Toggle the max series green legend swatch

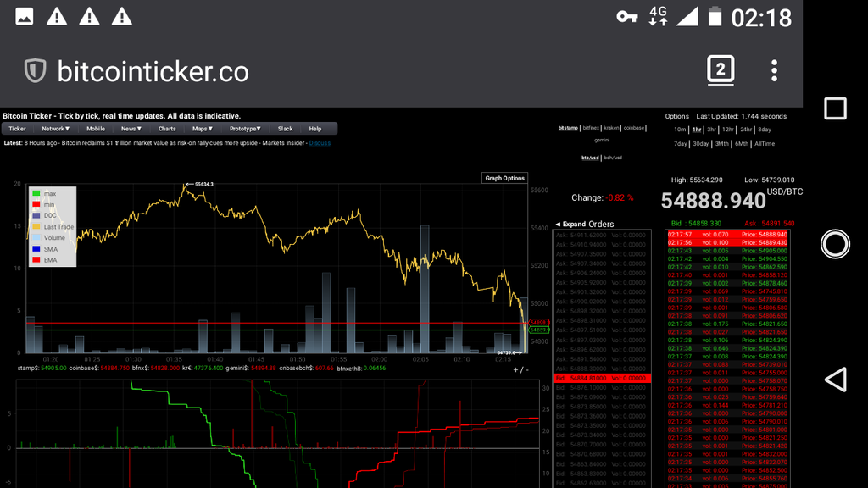pos(36,194)
